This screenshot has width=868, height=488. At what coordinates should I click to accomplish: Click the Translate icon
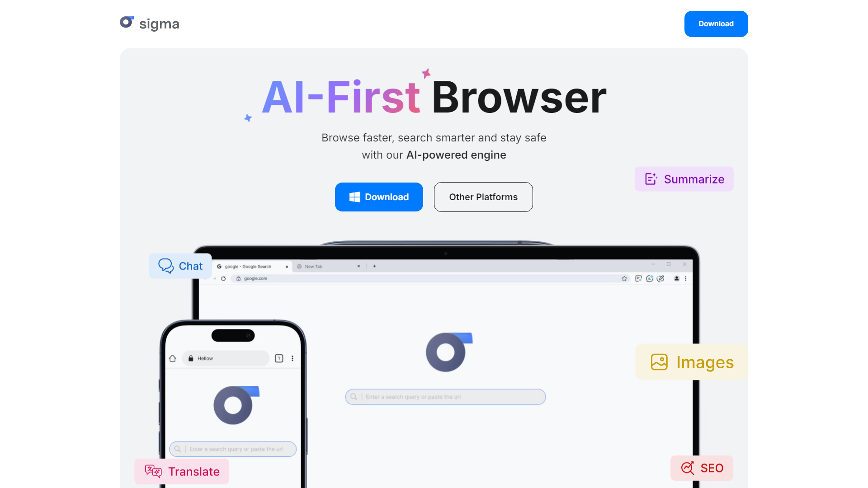point(153,471)
